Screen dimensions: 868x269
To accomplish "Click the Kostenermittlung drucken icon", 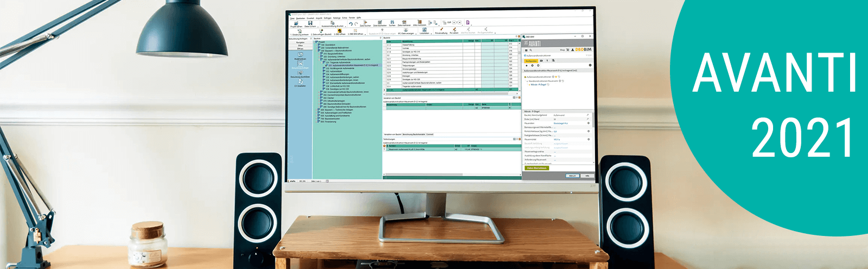I will (333, 24).
